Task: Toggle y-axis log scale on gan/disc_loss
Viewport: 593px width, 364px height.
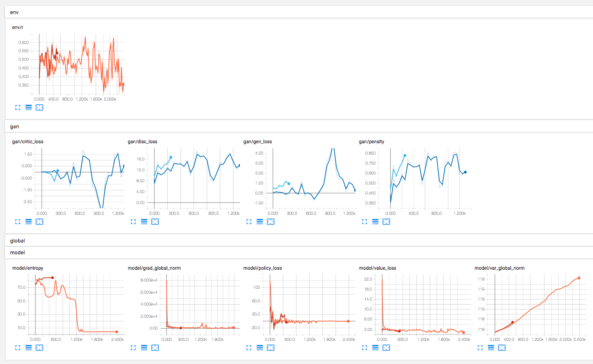Action: pyautogui.click(x=144, y=222)
